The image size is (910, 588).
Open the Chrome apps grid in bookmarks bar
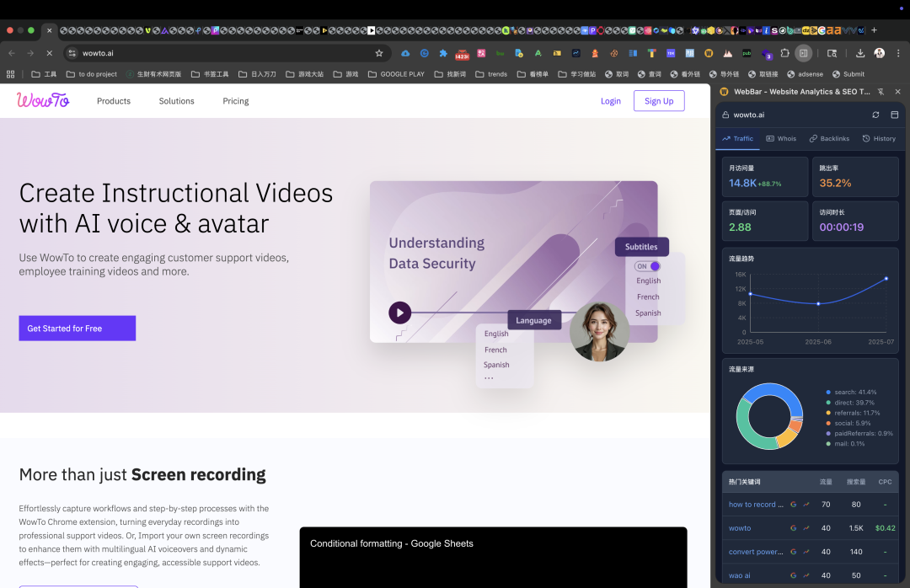pos(10,74)
